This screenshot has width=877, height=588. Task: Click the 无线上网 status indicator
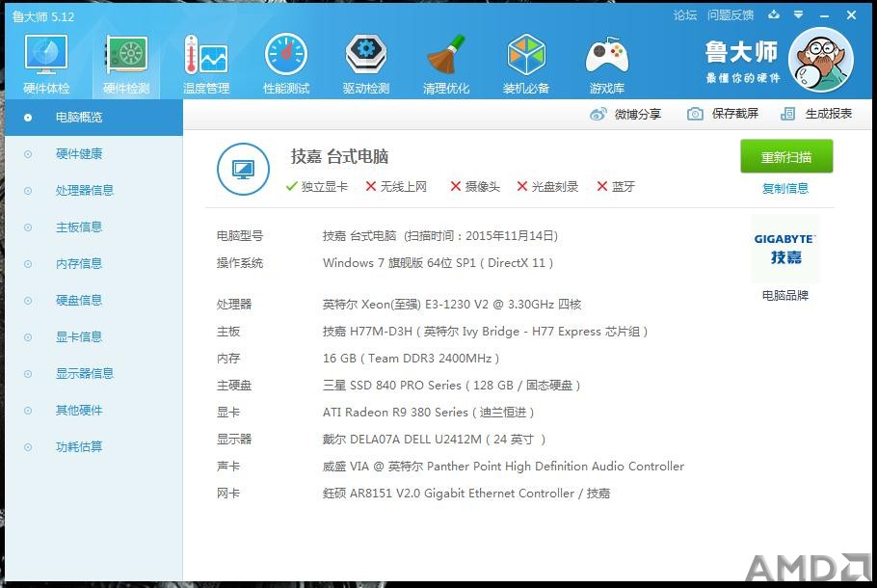point(396,187)
